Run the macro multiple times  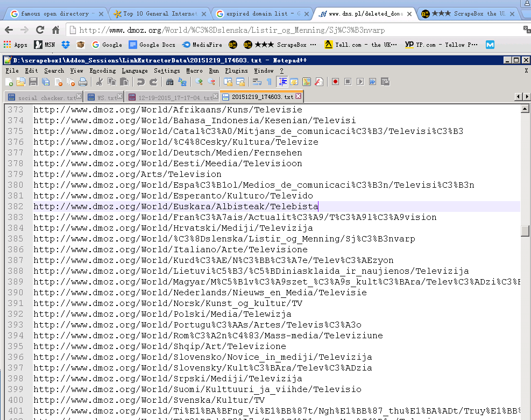pyautogui.click(x=372, y=82)
